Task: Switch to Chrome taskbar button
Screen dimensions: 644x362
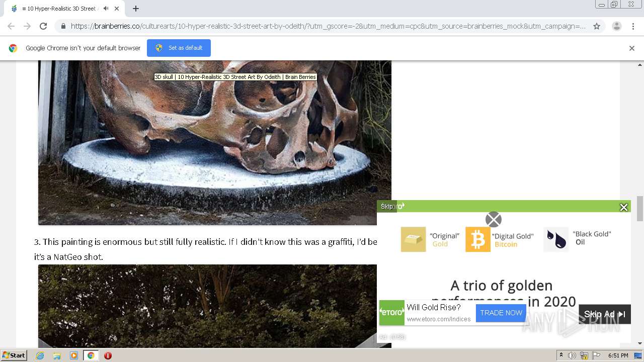Action: [91, 355]
